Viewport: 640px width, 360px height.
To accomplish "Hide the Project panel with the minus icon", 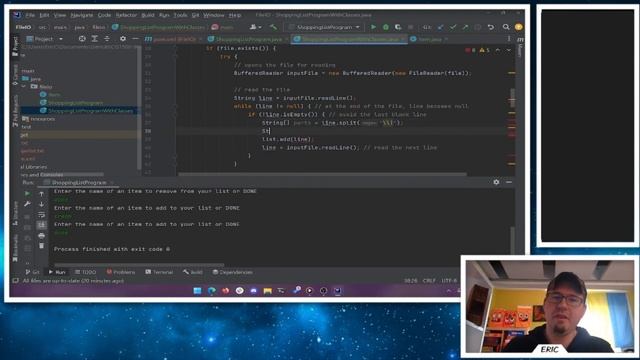I will click(x=135, y=39).
